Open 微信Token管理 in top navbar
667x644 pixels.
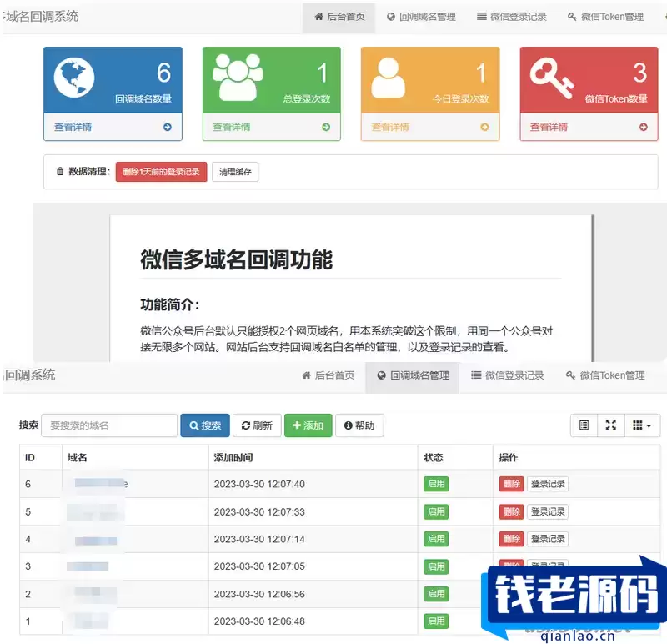coord(606,17)
